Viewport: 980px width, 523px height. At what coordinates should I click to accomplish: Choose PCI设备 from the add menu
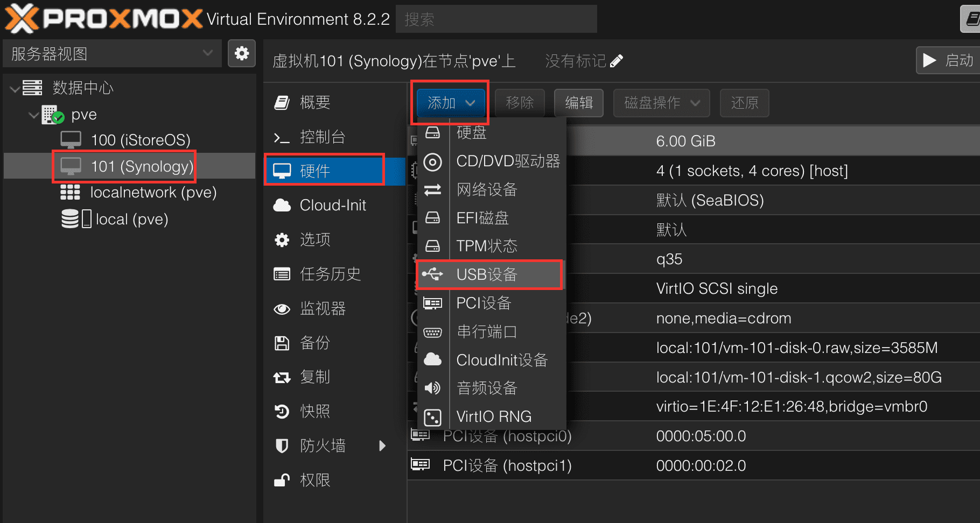tap(492, 303)
